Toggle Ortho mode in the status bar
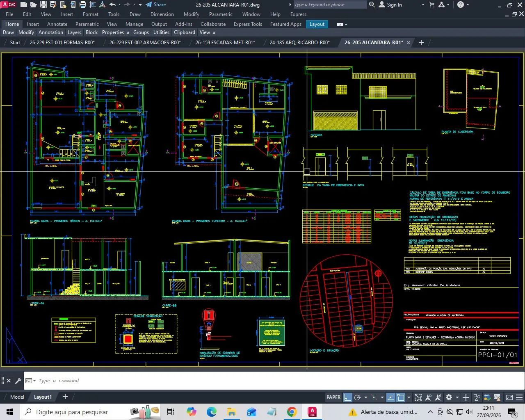525x420 pixels. 348,397
